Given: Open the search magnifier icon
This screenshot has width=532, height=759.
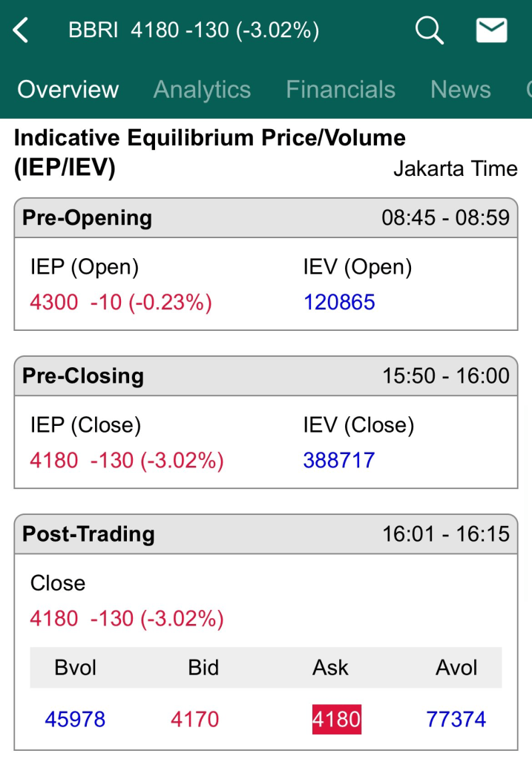Looking at the screenshot, I should [x=429, y=30].
